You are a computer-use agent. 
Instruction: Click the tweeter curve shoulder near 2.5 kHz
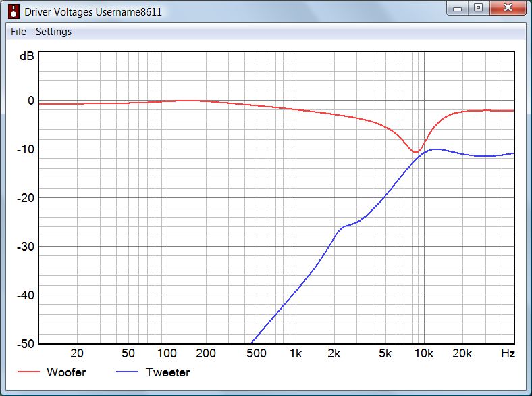pos(346,226)
